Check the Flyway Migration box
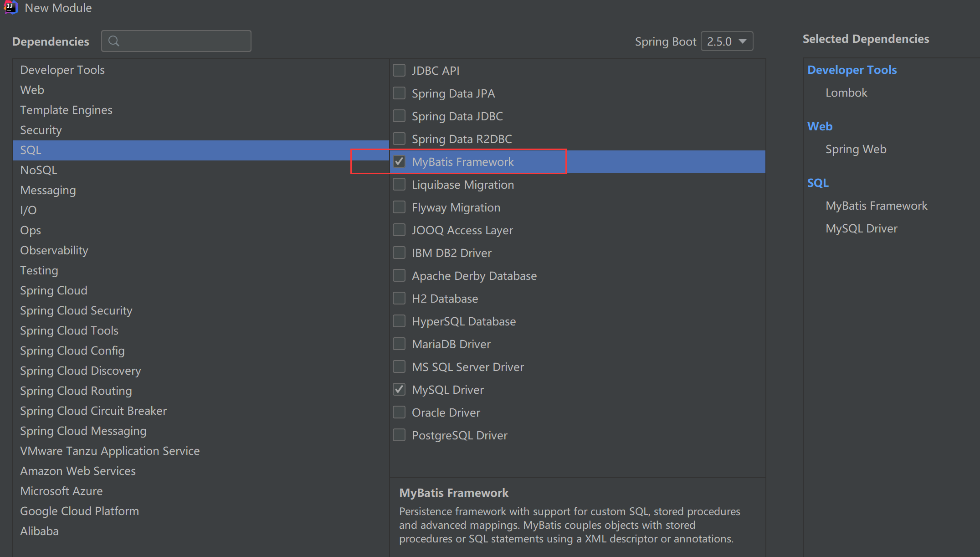 399,207
